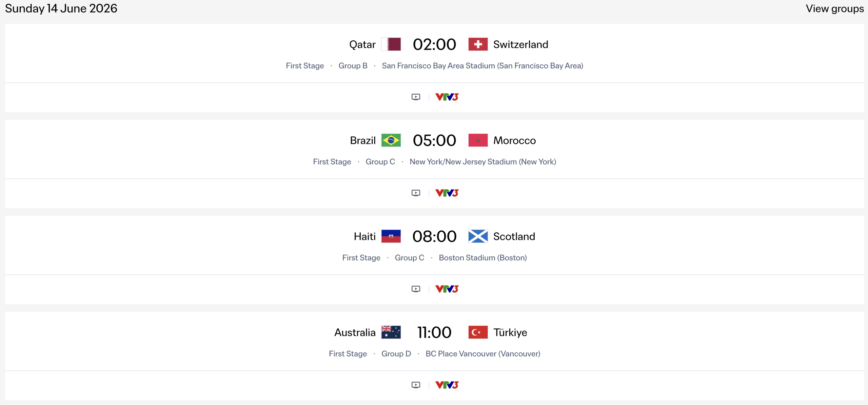Click the Haiti flag icon
The image size is (868, 405).
point(392,236)
